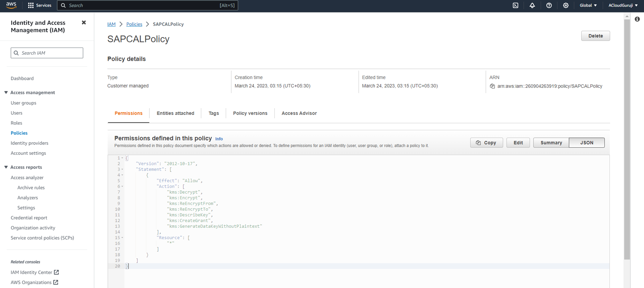Open the info panel icon at right
The image size is (644, 288).
[x=637, y=19]
